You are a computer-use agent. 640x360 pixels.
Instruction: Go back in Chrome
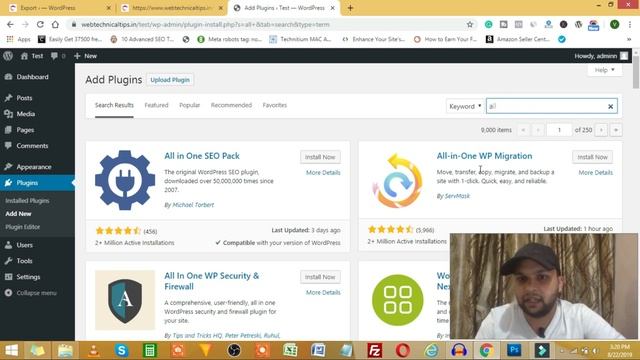(x=10, y=24)
